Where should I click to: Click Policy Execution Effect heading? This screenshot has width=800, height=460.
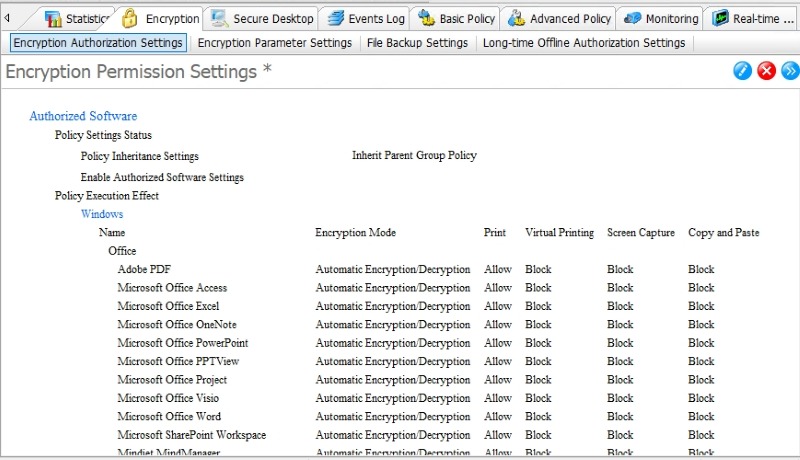pyautogui.click(x=107, y=196)
